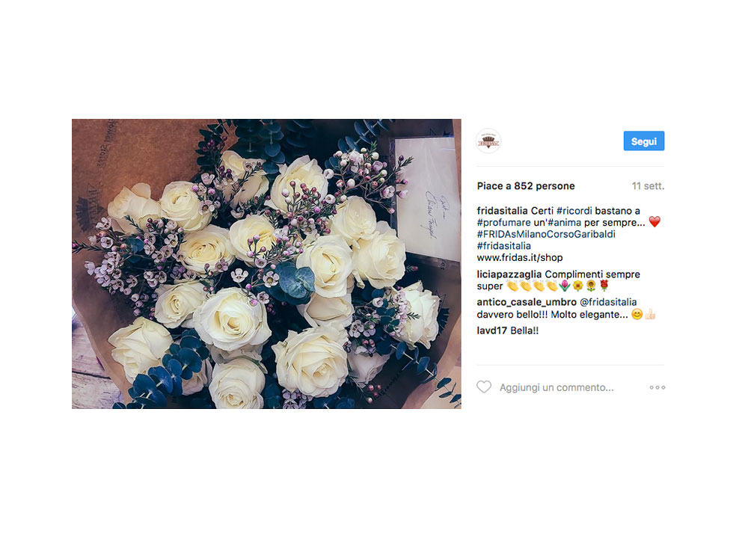
Task: Open the #profumare hashtag link
Action: [503, 223]
